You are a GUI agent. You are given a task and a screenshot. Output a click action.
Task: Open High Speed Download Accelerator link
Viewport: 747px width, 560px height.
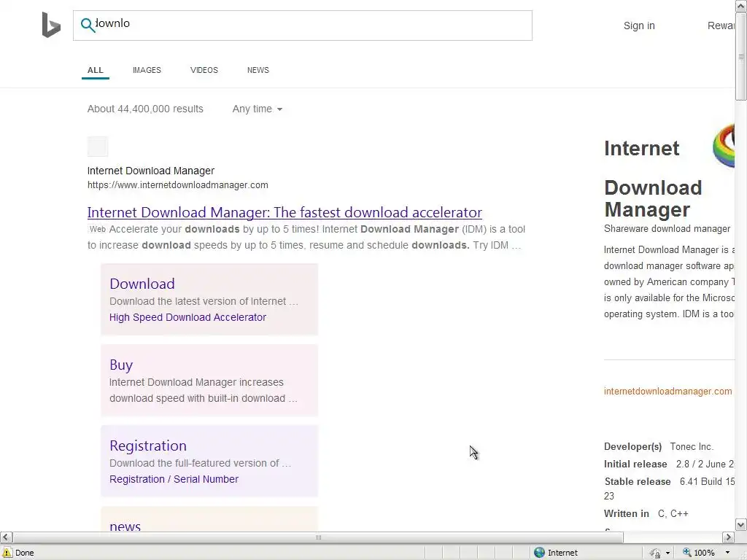[x=187, y=317]
